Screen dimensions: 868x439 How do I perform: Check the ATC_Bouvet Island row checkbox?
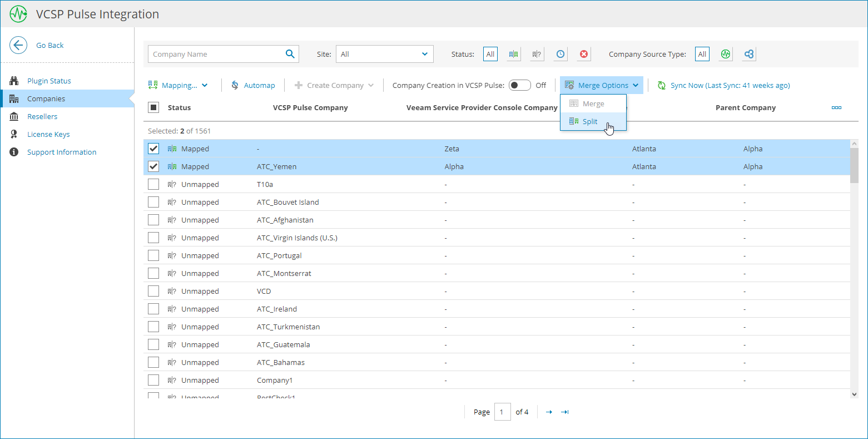click(153, 202)
